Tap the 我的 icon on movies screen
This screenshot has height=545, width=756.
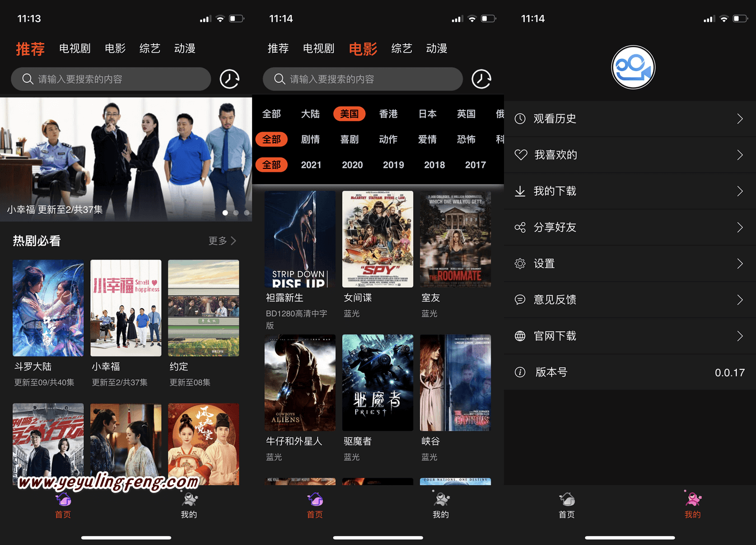pyautogui.click(x=441, y=499)
